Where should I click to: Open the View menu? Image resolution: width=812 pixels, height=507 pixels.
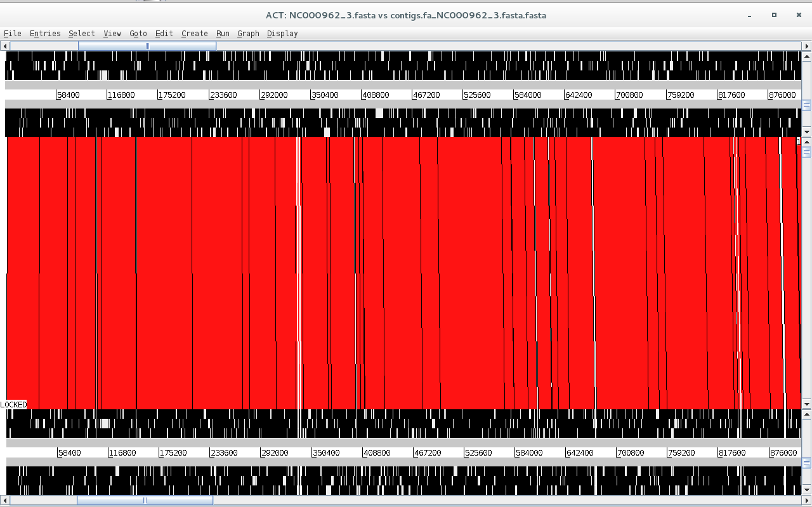click(112, 34)
